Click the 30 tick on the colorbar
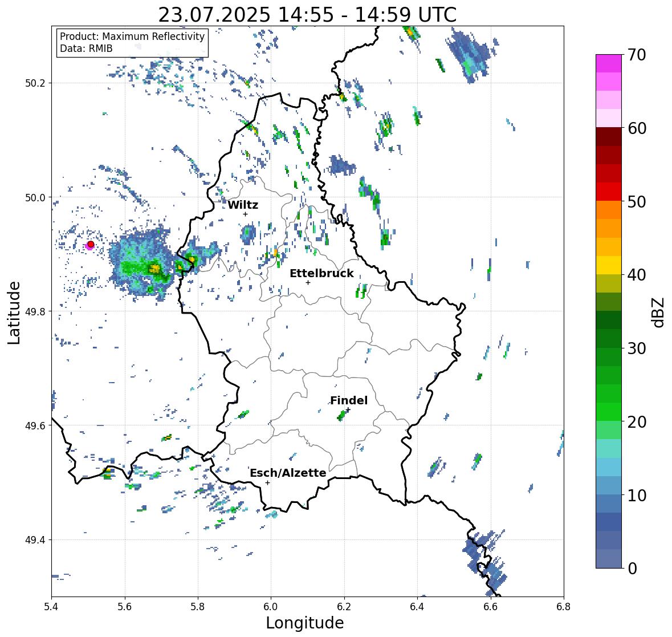The height and width of the screenshot is (637, 672). [636, 348]
